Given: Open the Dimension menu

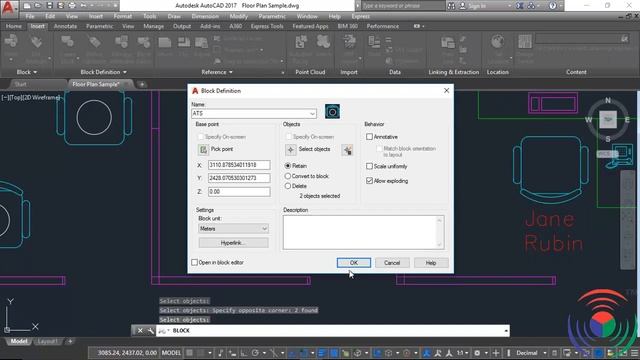Looking at the screenshot, I should 205,16.
